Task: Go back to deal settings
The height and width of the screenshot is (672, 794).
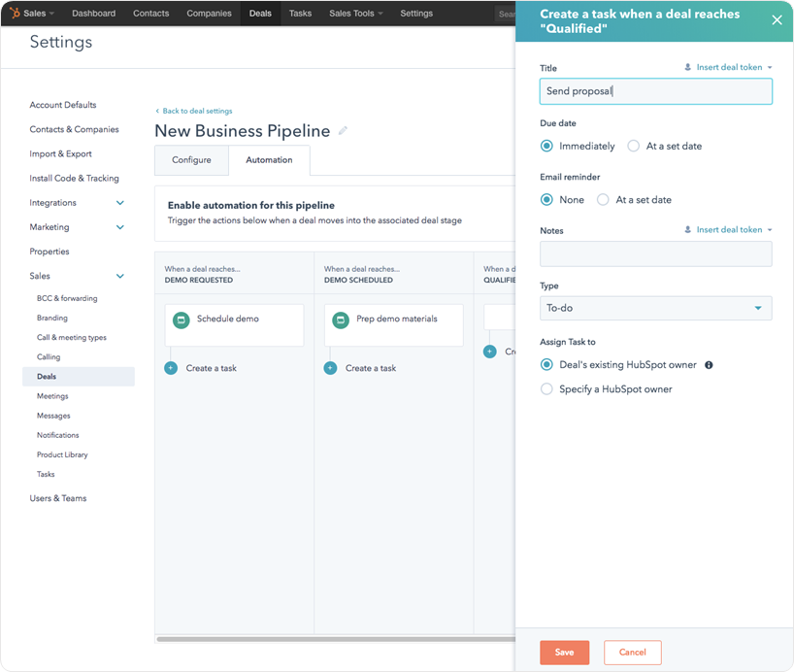Action: tap(194, 111)
